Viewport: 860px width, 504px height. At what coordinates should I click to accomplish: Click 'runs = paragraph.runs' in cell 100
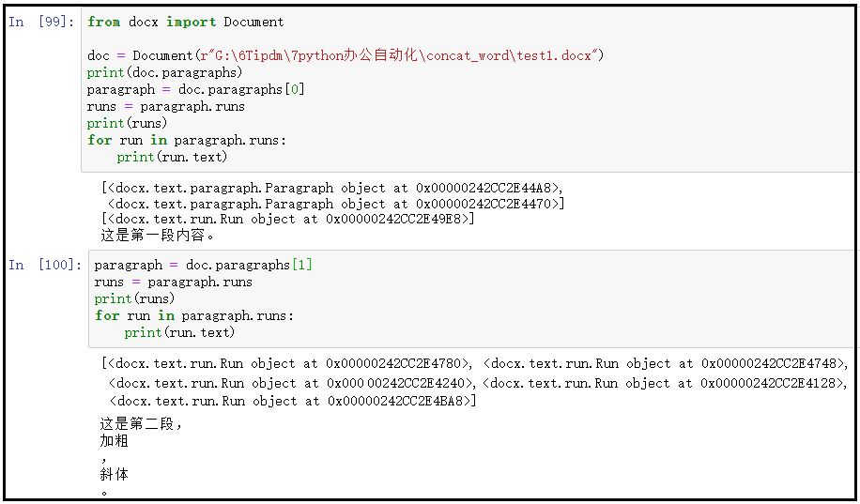pyautogui.click(x=174, y=282)
